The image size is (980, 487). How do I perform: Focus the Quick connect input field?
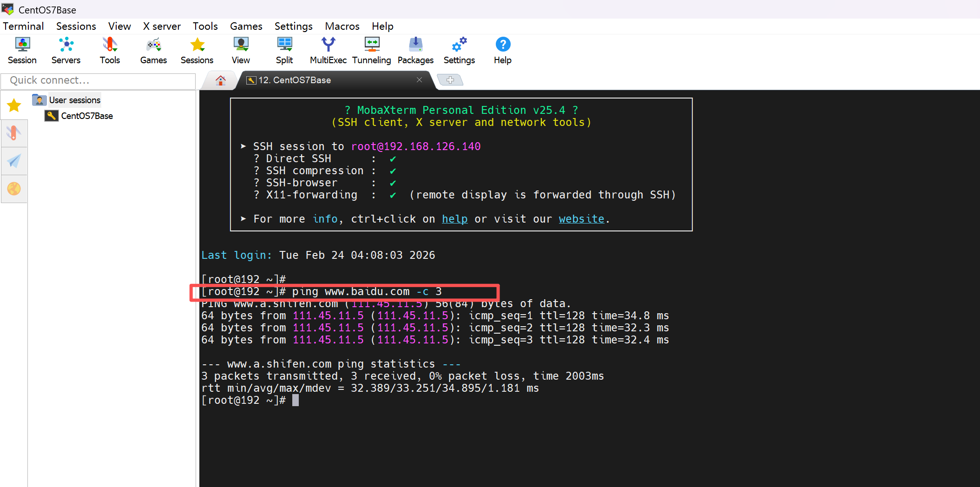point(98,80)
